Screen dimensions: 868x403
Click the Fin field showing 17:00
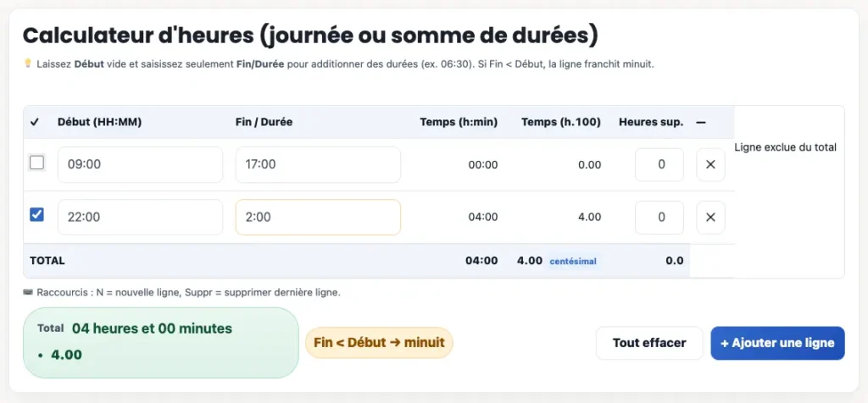click(318, 164)
